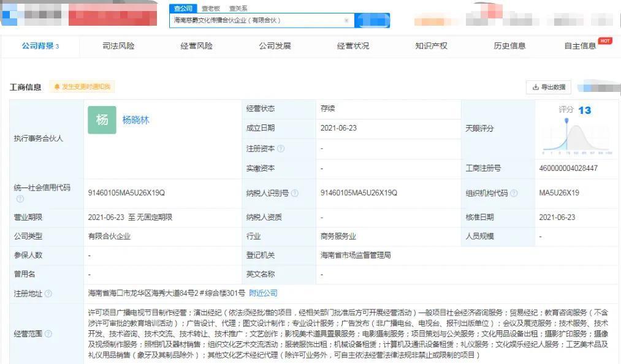
Task: Open the 自主信息 tab marked HOT
Action: [580, 46]
